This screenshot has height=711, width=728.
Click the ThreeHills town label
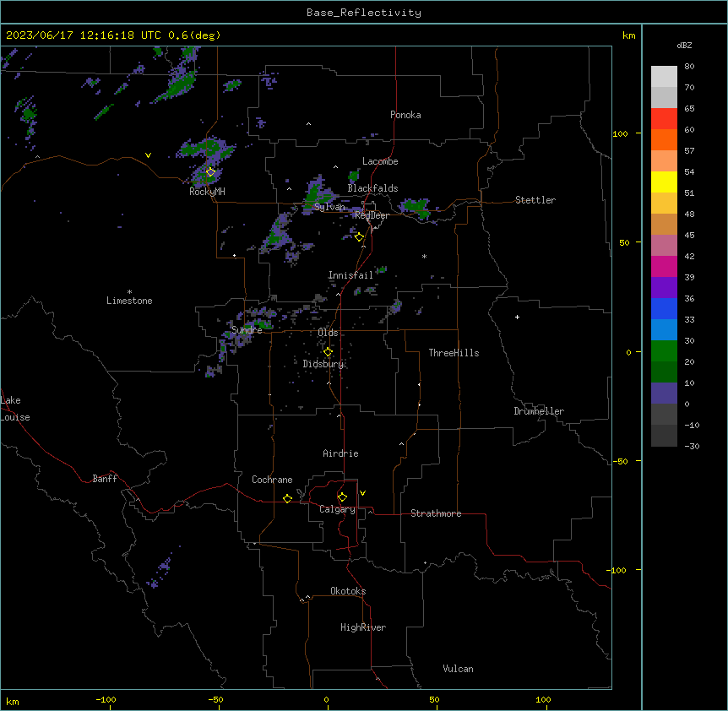tap(454, 353)
